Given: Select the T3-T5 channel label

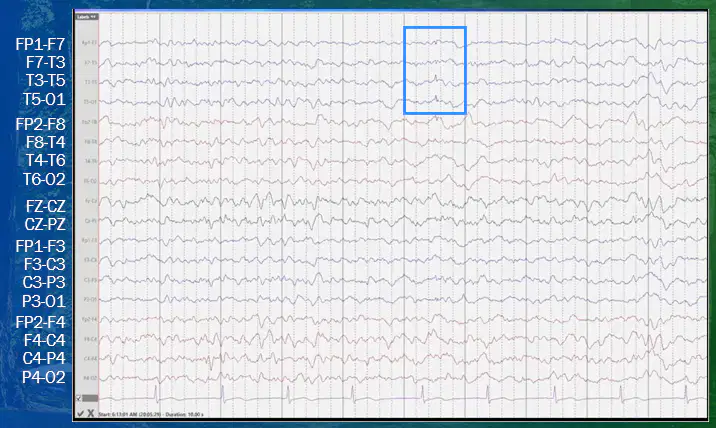Looking at the screenshot, I should tap(45, 80).
